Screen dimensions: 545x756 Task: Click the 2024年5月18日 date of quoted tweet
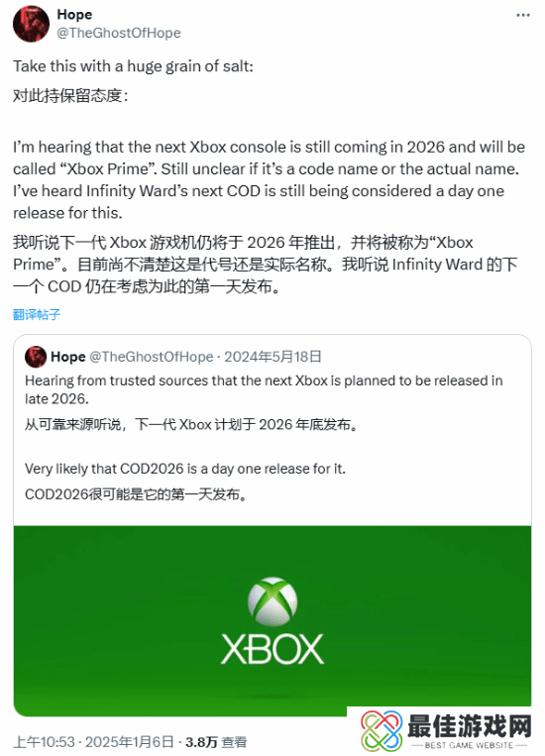point(272,357)
